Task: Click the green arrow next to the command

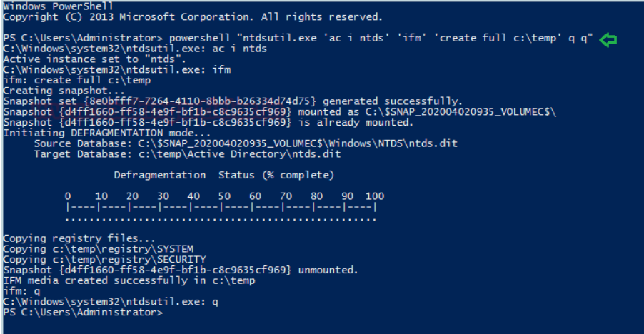Action: 608,39
